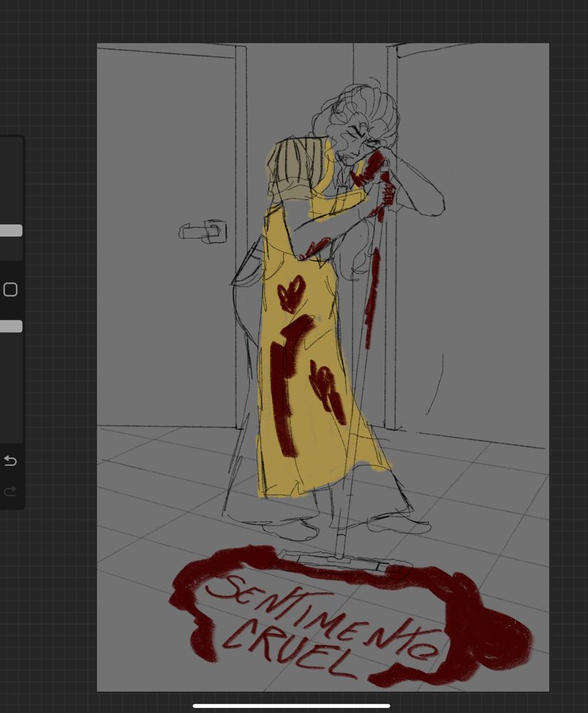Tap the home indicator bar at the bottom of the screen

coord(292,706)
